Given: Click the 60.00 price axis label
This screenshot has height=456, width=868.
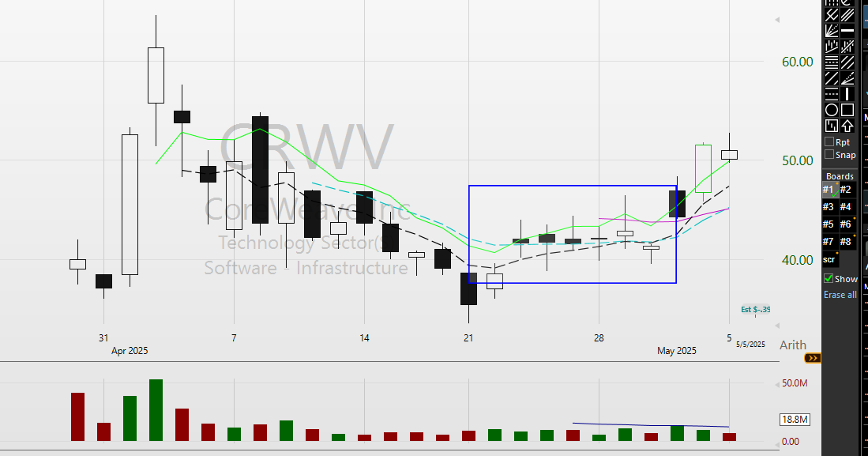Looking at the screenshot, I should pos(797,62).
